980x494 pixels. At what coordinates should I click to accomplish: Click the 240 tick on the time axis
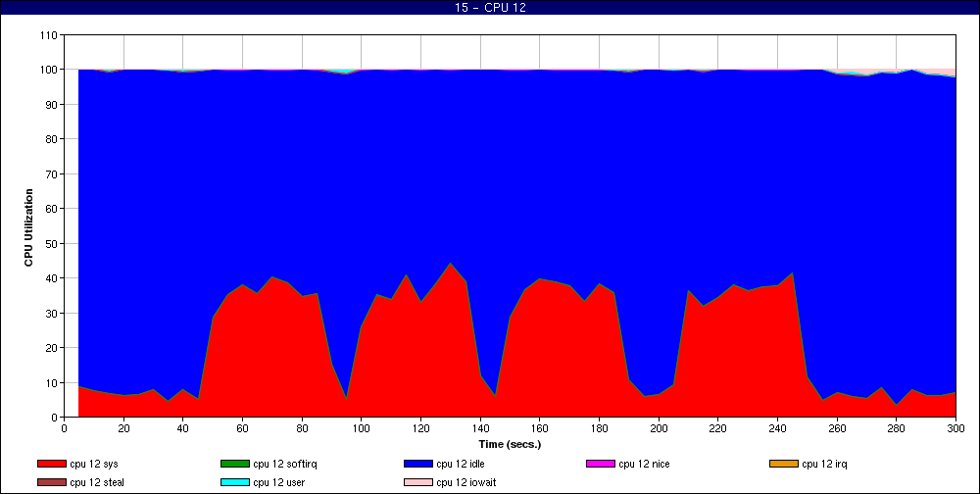pos(777,428)
